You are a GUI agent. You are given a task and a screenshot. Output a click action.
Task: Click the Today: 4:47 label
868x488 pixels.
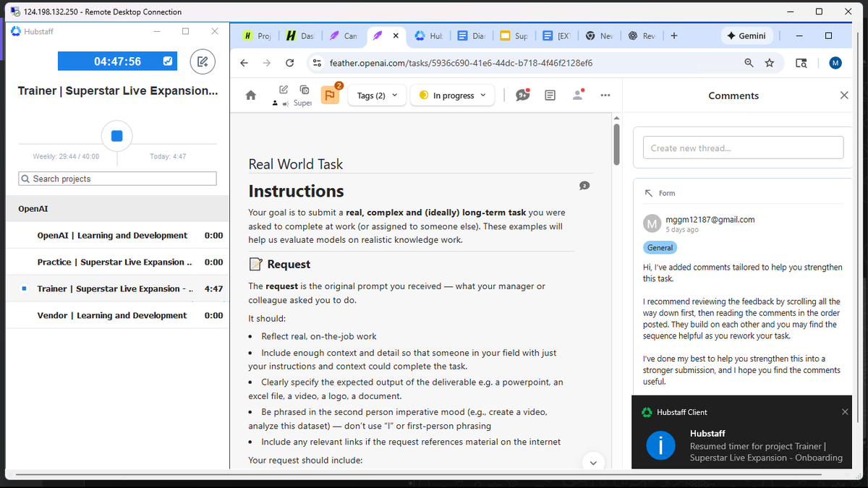coord(168,157)
